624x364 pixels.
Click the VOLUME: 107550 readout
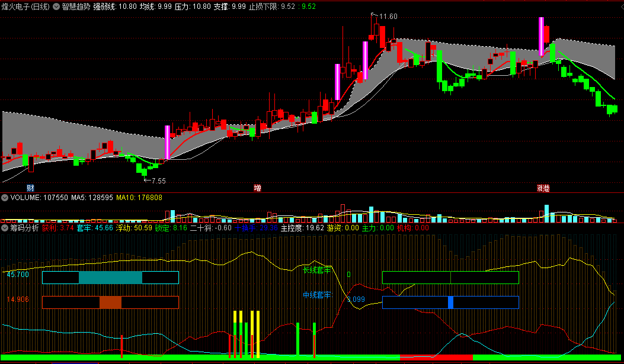(39, 198)
